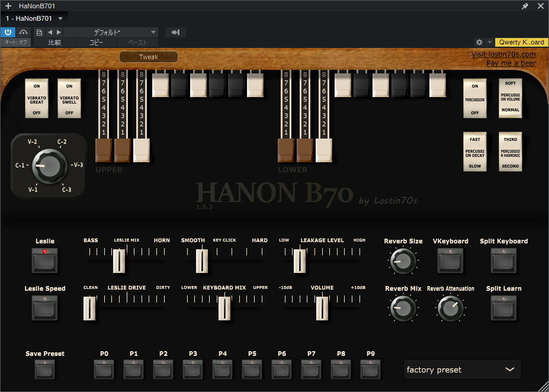Click the Key Click slider handle
Image resolution: width=549 pixels, height=392 pixels.
pos(202,261)
